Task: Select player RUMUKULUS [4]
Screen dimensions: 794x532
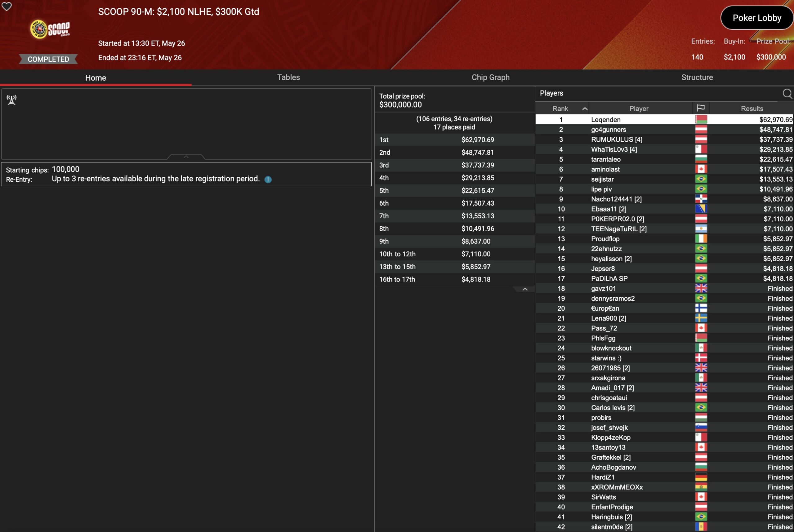Action: (x=664, y=140)
